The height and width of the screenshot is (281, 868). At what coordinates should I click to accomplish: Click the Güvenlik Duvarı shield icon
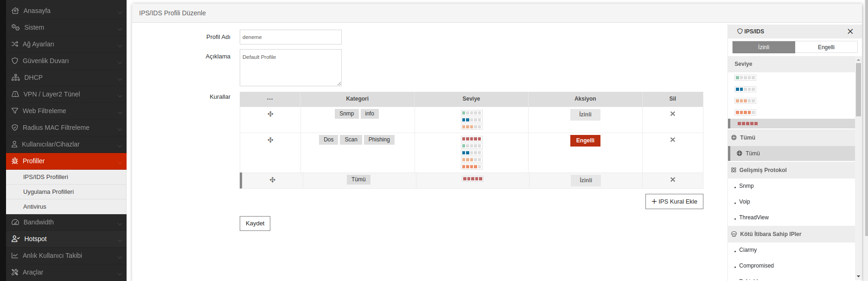(15, 61)
